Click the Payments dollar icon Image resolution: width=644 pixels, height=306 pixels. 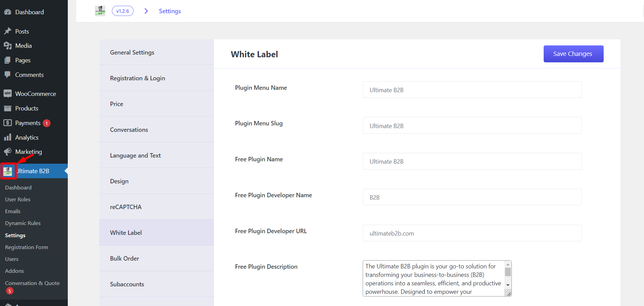pyautogui.click(x=7, y=123)
